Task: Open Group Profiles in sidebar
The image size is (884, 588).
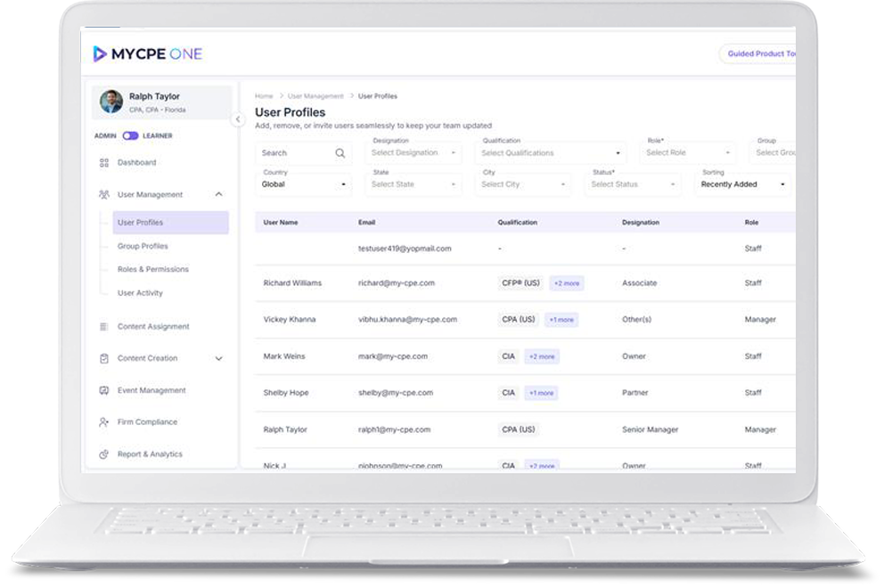Action: click(x=143, y=247)
